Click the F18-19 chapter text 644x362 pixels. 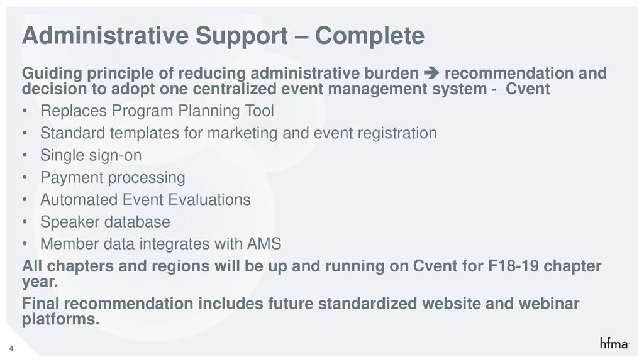click(x=545, y=266)
